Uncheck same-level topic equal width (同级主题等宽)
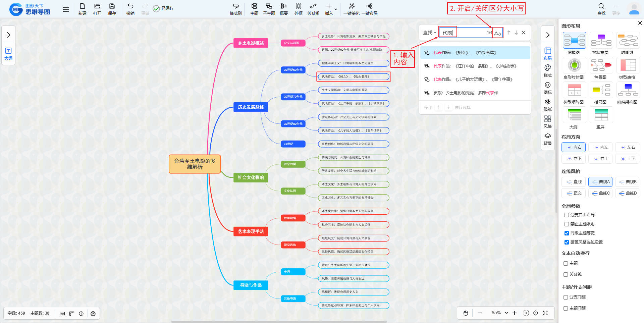 [x=567, y=233]
